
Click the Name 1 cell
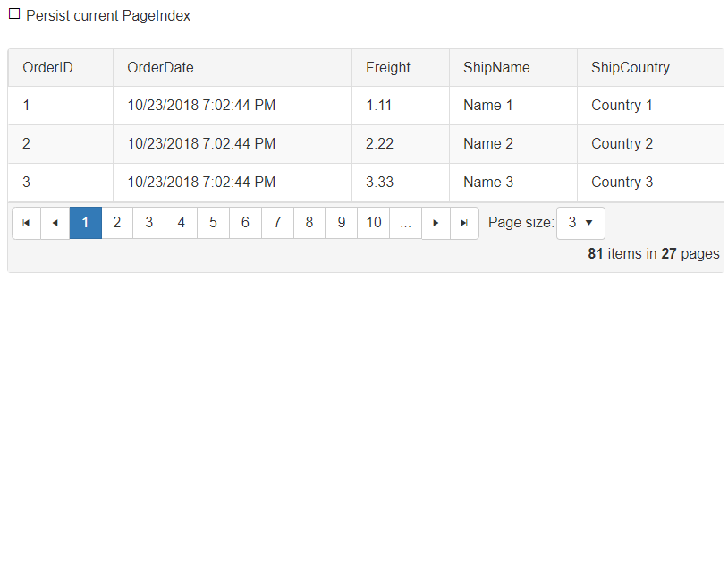click(513, 106)
